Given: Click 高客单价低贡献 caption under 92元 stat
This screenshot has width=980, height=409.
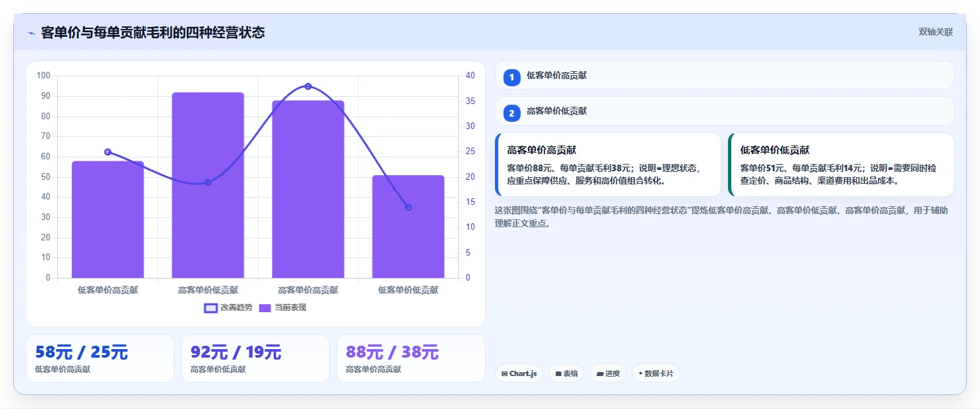Looking at the screenshot, I should tap(218, 369).
